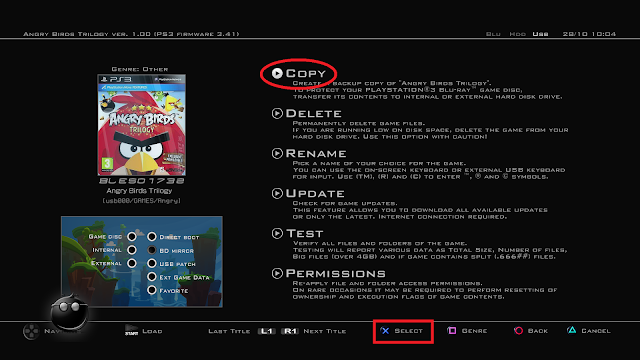Click the Next Title label
This screenshot has height=360, width=640.
coord(325,331)
